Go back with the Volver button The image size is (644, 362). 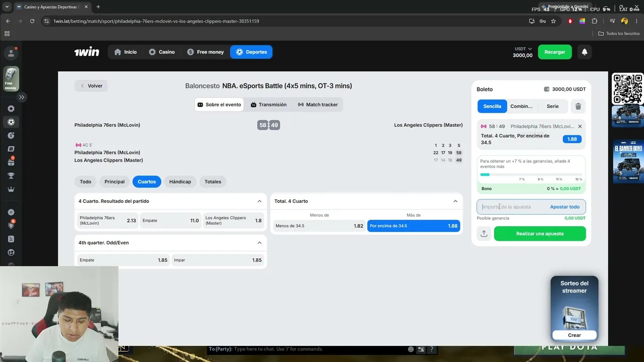coord(91,86)
